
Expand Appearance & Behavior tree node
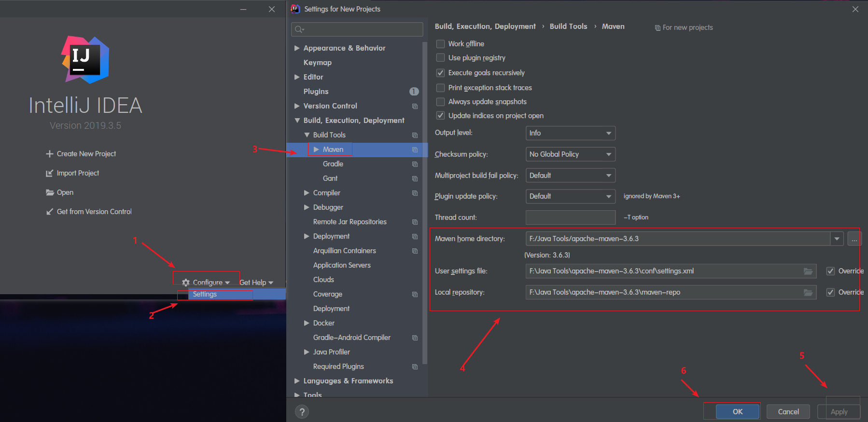click(x=297, y=48)
